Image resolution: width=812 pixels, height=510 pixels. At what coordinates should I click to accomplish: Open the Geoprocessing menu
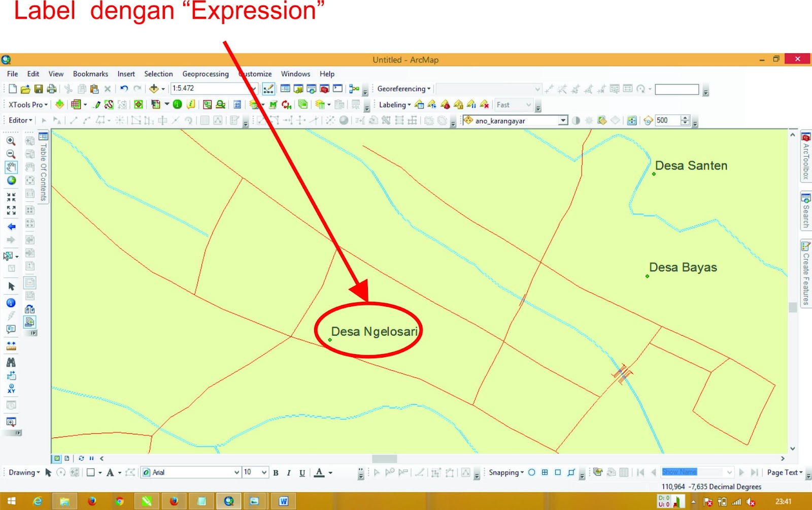pos(206,74)
